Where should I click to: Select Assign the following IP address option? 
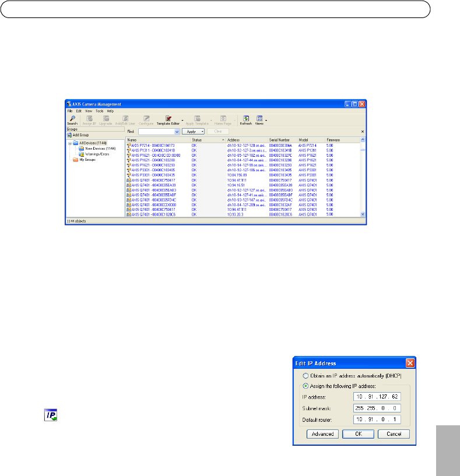click(306, 386)
